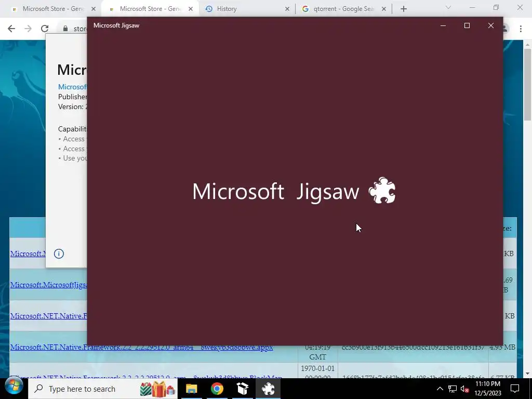Open the taskbar clock and date
Viewport: 532px width, 399px height.
tap(487, 389)
